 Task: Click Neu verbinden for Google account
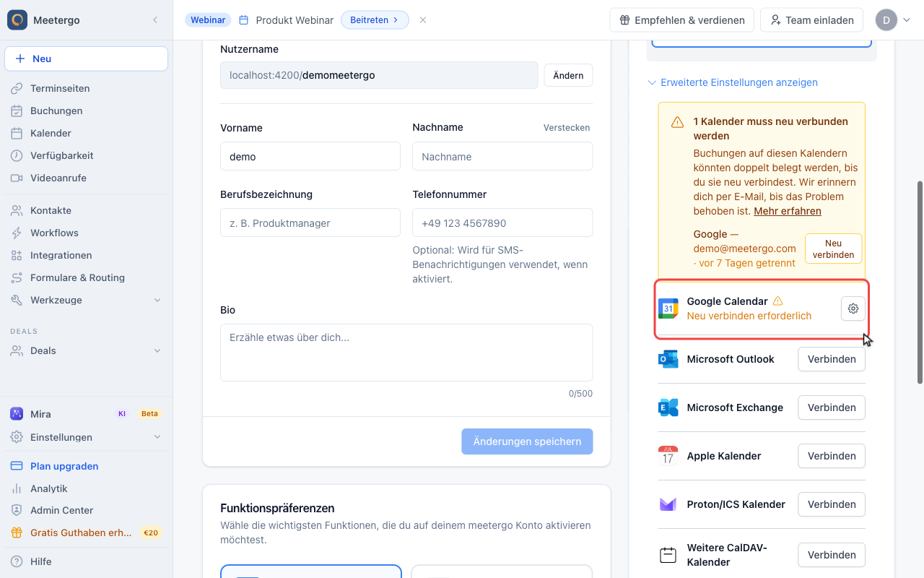tap(834, 249)
